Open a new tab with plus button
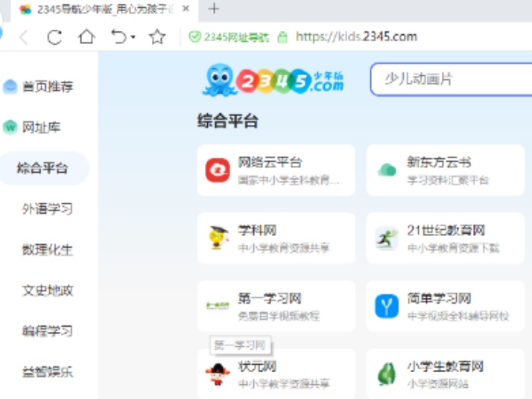The image size is (532, 399). click(x=213, y=9)
